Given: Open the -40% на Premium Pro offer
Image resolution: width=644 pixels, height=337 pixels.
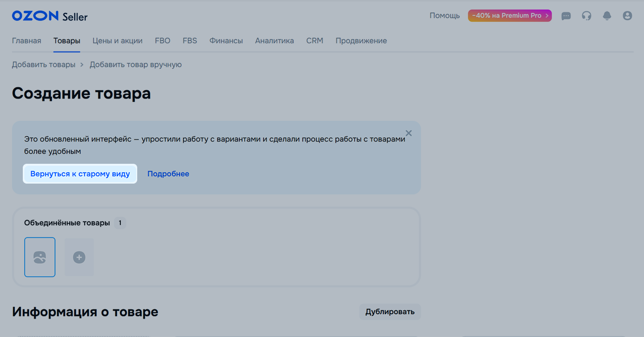Looking at the screenshot, I should (509, 16).
